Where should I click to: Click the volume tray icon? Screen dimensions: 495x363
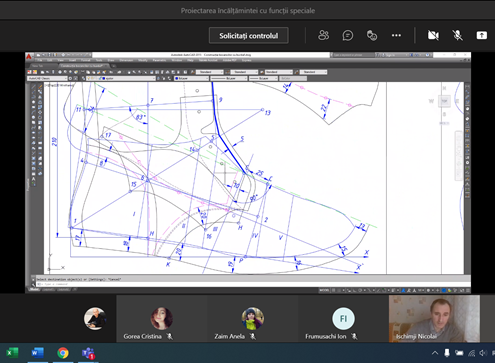pyautogui.click(x=483, y=353)
